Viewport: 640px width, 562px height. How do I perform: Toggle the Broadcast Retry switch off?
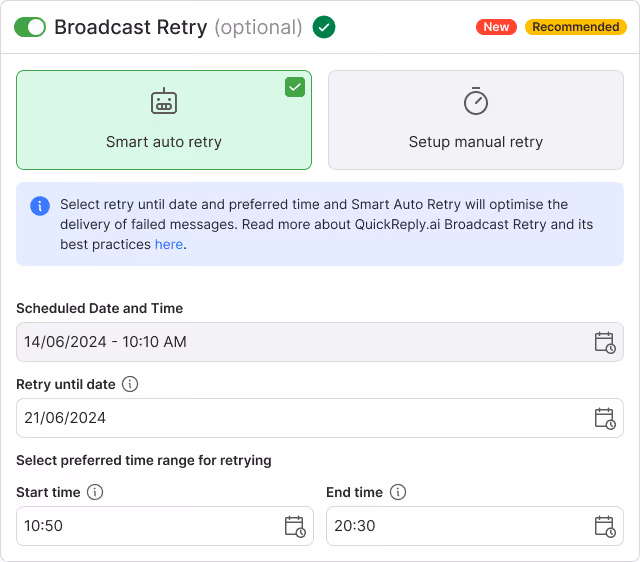click(x=30, y=27)
